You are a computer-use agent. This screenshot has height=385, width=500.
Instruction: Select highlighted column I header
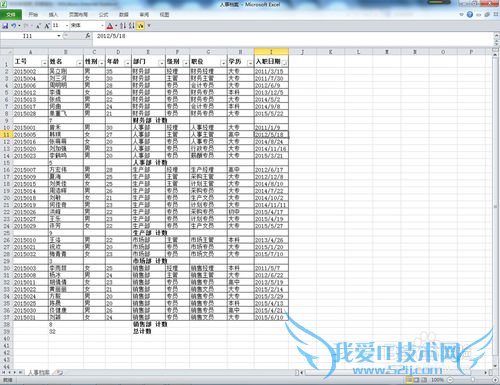[271, 52]
